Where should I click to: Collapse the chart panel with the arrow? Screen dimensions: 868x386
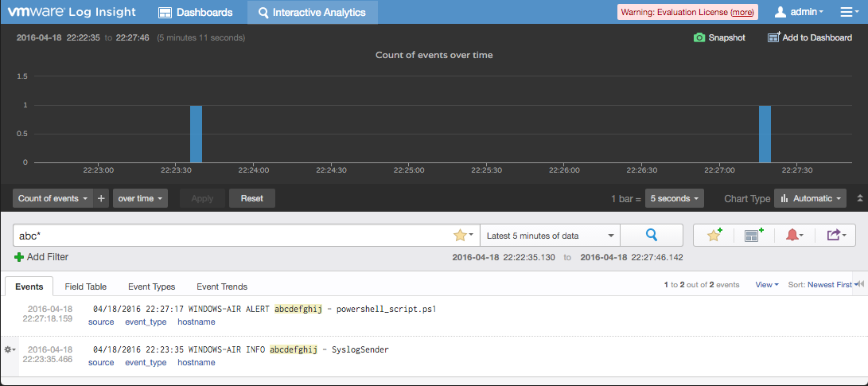coord(858,198)
